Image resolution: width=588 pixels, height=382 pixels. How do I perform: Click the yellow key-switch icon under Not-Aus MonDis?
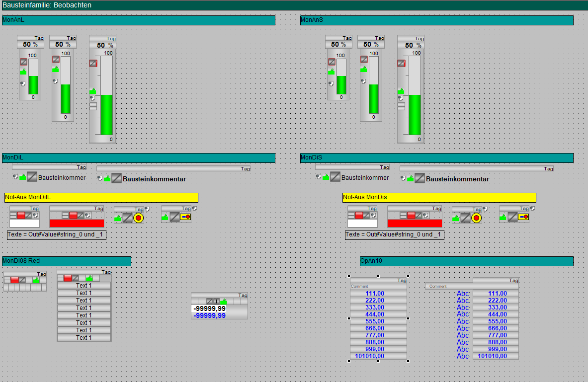523,217
